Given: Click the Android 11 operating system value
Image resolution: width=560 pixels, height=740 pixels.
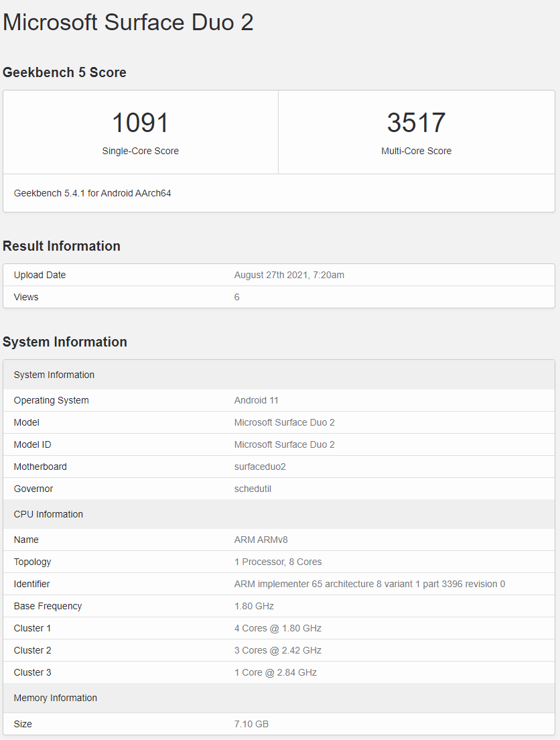Looking at the screenshot, I should pyautogui.click(x=256, y=400).
